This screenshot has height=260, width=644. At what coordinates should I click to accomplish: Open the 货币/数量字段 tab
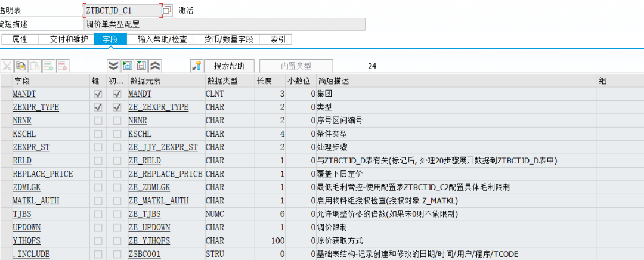(x=227, y=39)
